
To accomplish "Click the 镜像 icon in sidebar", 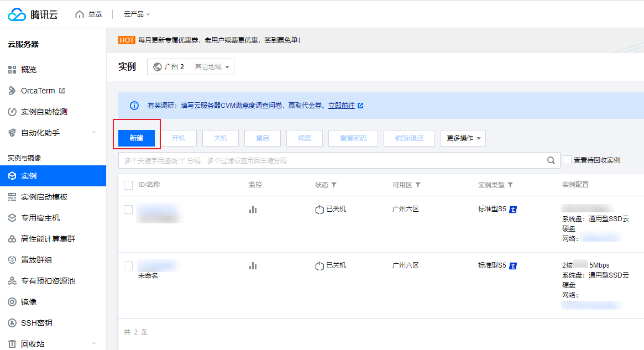I will point(12,302).
